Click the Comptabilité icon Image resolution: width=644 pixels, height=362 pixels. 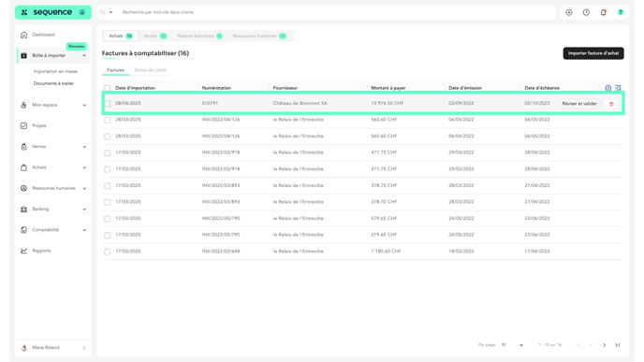pyautogui.click(x=23, y=230)
